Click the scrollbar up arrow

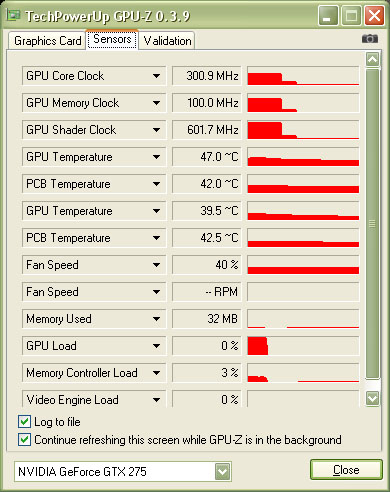(x=372, y=59)
